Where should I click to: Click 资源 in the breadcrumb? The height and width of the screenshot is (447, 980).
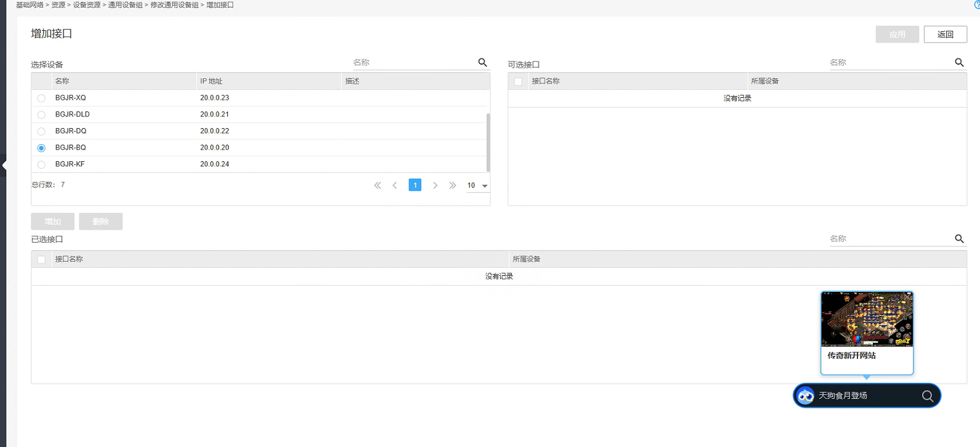(59, 5)
